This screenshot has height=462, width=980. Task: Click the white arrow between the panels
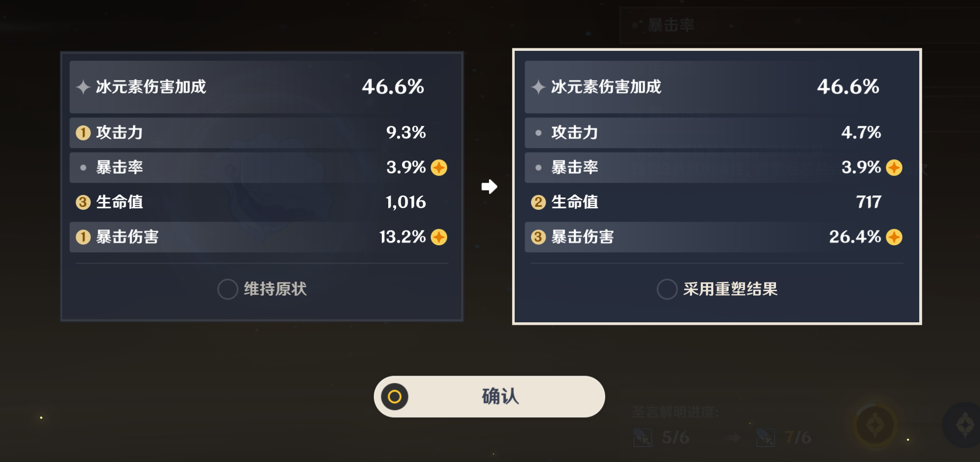[x=489, y=187]
